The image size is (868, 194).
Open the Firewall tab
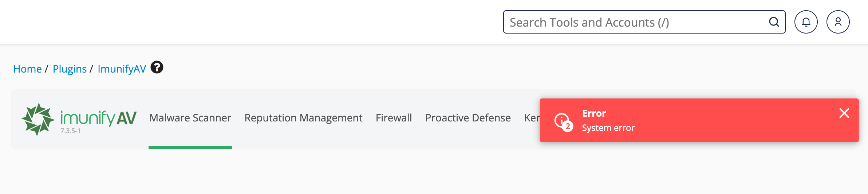(394, 118)
